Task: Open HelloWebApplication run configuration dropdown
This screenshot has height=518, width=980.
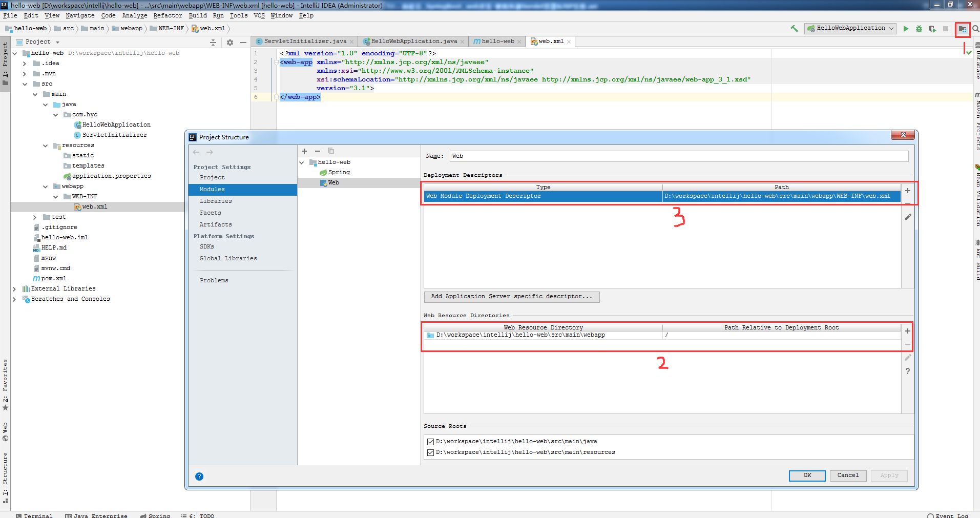Action: pos(850,29)
